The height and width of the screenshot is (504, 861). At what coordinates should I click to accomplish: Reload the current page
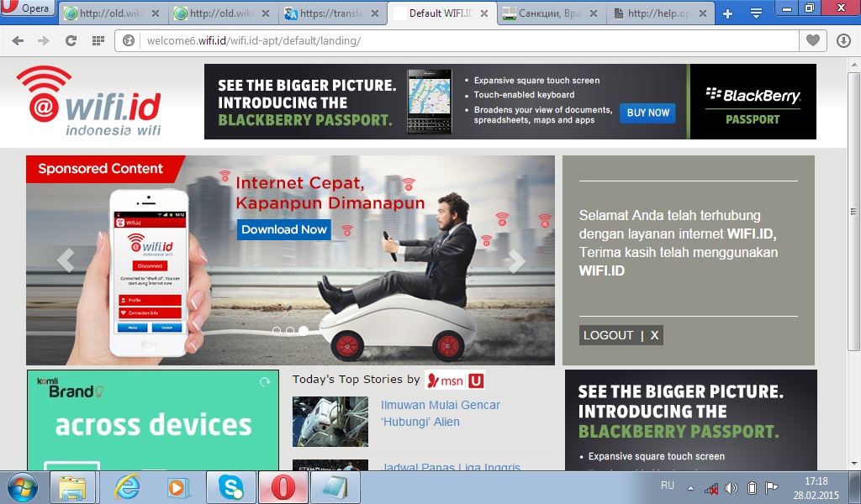71,40
